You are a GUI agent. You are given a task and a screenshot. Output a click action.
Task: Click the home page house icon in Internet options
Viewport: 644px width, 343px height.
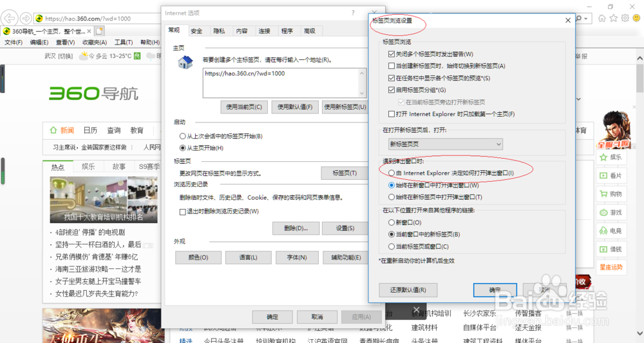tap(185, 63)
